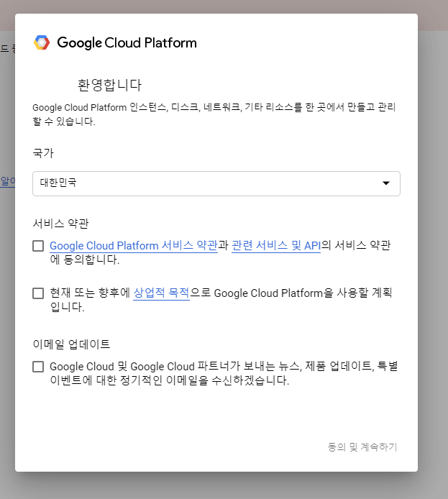Image resolution: width=448 pixels, height=499 pixels.
Task: Click the Google Cloud Platform title text
Action: pos(127,43)
